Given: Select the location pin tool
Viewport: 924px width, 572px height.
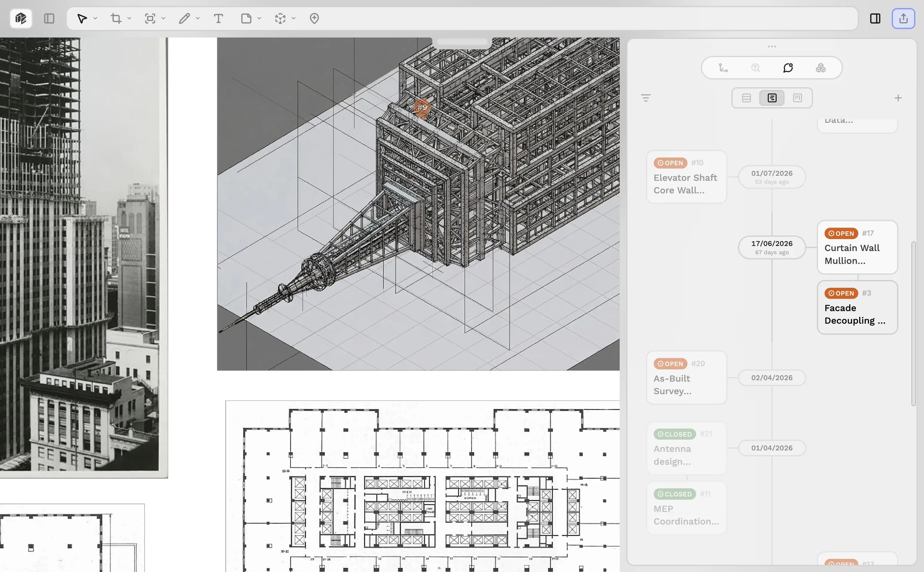Looking at the screenshot, I should pyautogui.click(x=314, y=19).
